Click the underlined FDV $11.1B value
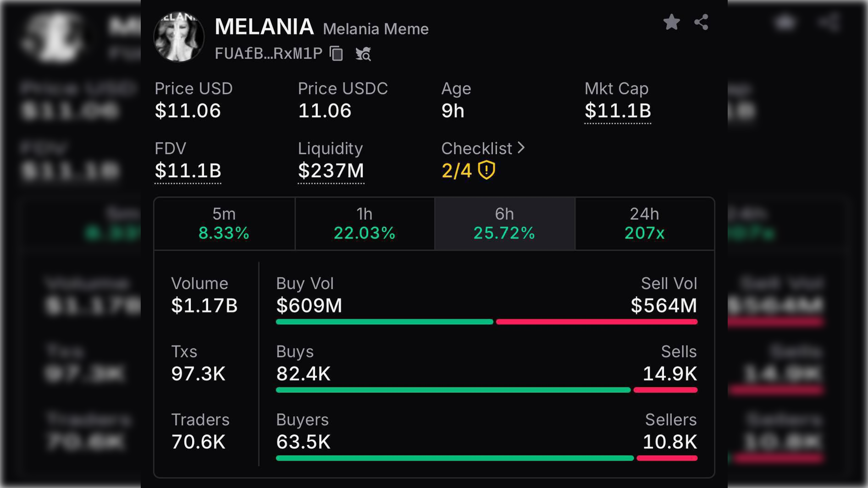This screenshot has width=868, height=488. (188, 170)
